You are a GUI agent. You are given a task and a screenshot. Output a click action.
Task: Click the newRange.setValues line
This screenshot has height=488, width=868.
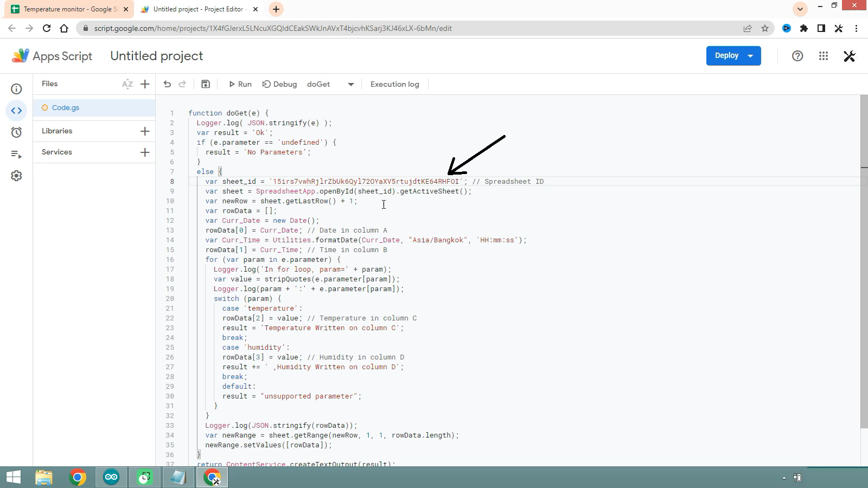pos(268,445)
